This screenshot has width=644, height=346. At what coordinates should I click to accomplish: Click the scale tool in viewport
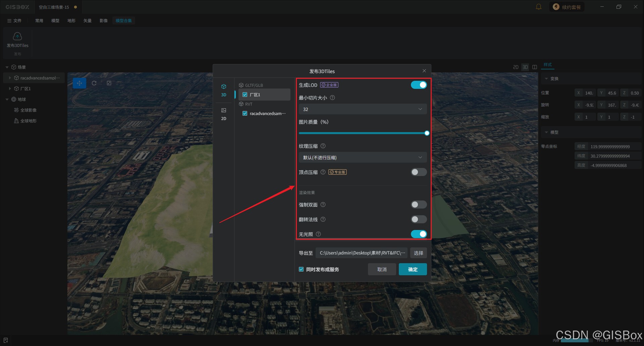pos(109,83)
